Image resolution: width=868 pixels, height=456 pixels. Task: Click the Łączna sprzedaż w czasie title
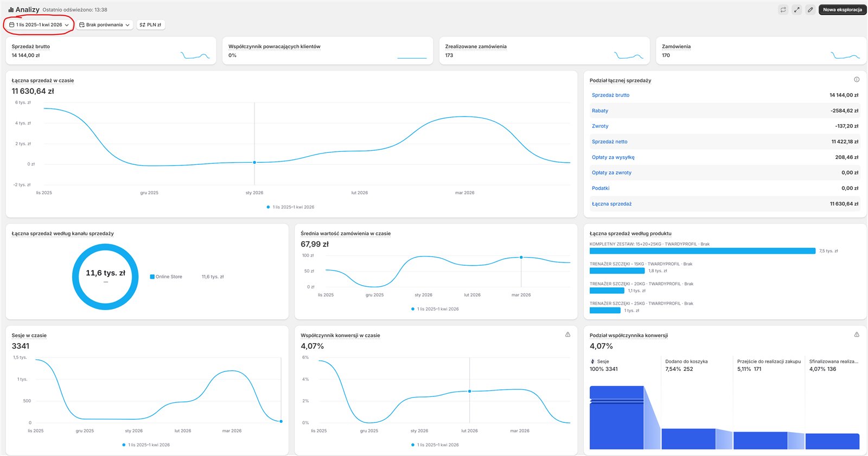(x=43, y=81)
